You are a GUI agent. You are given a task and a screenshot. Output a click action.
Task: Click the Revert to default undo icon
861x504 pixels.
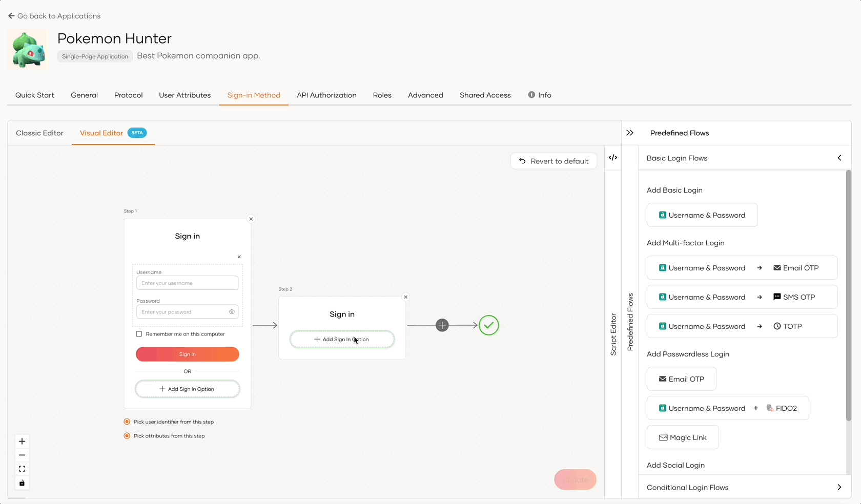(522, 161)
